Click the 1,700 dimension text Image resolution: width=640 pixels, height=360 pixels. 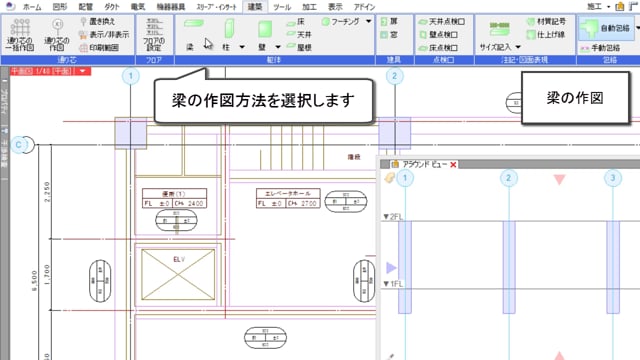(47, 274)
